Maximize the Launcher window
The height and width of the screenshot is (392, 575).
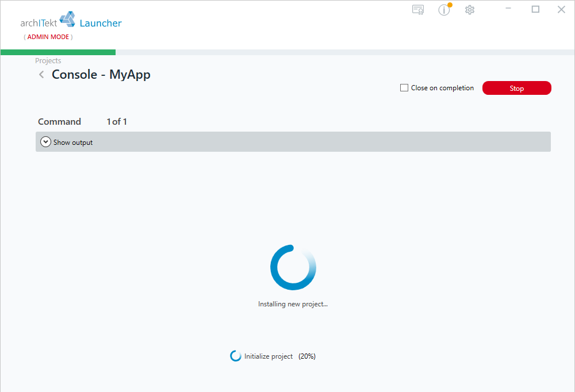[x=535, y=9]
